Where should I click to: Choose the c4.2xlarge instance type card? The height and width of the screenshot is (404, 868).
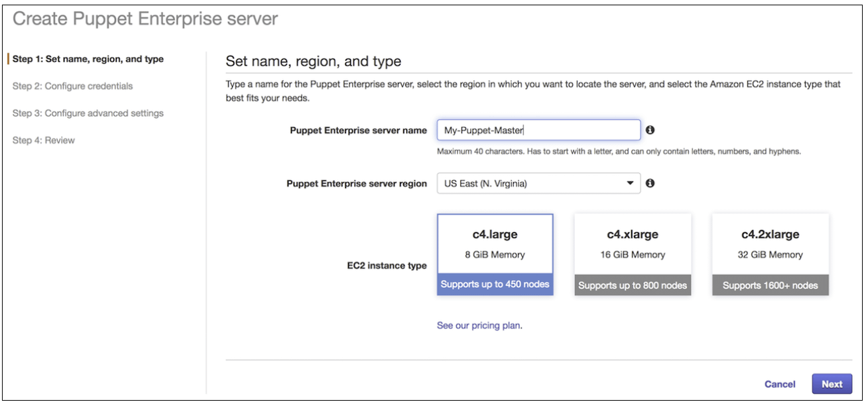770,254
